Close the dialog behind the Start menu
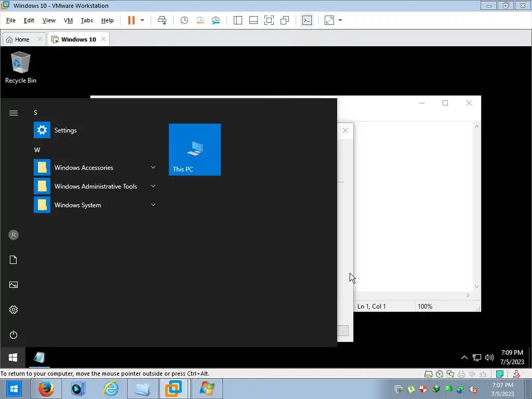 click(x=345, y=130)
